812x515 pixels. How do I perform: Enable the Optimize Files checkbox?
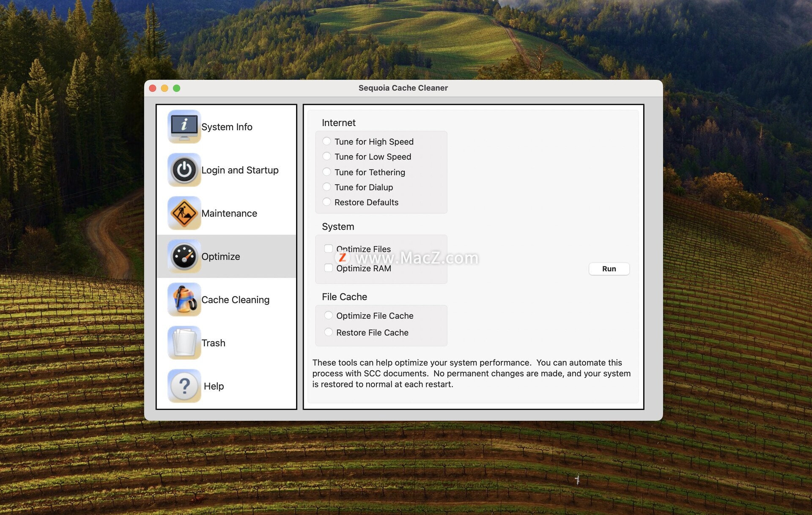click(x=328, y=249)
